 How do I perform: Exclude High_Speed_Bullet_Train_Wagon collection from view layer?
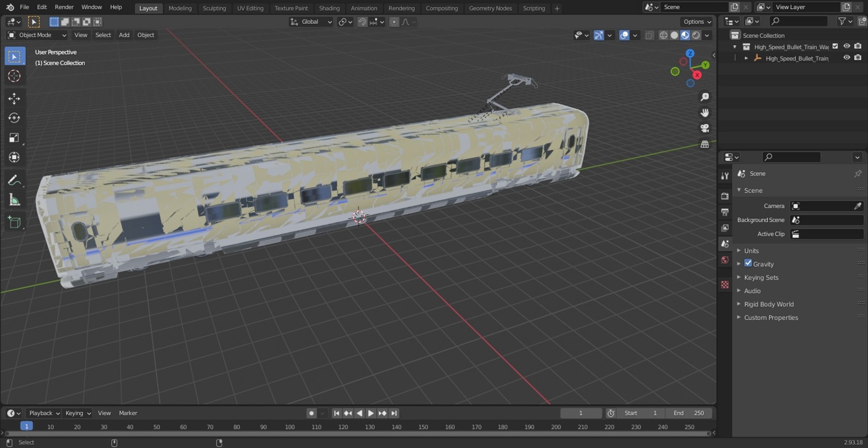(x=835, y=46)
